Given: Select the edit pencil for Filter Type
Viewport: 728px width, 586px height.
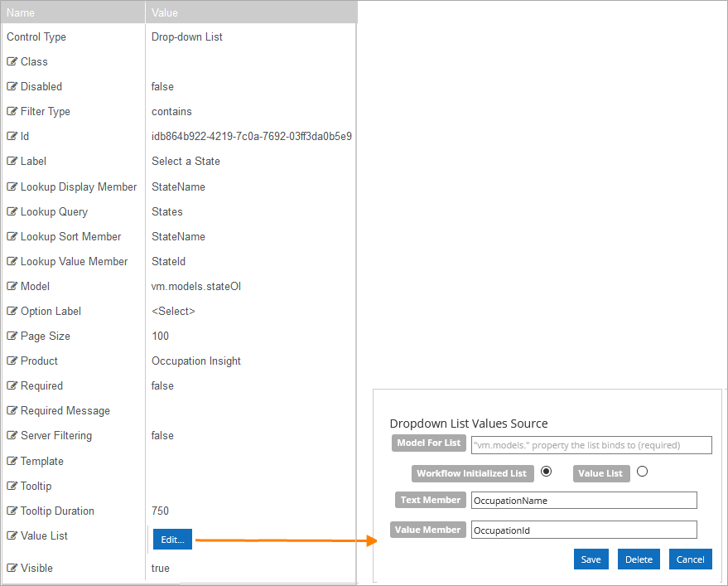Looking at the screenshot, I should point(12,111).
